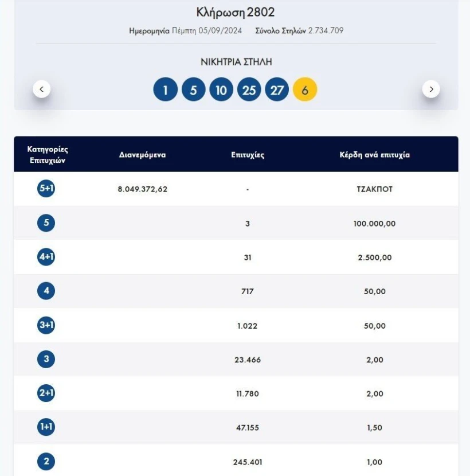Click the ΤΖΑΚΠΟΤ jackpot text

click(x=375, y=189)
